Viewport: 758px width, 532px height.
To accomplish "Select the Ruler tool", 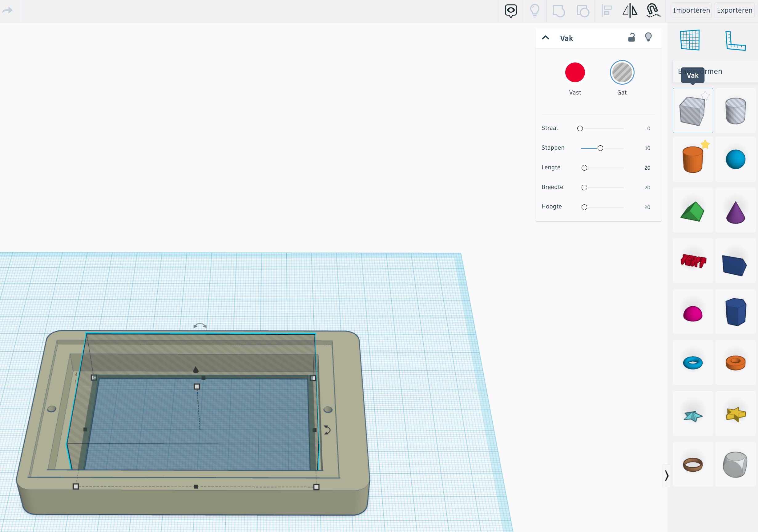I will pyautogui.click(x=735, y=41).
